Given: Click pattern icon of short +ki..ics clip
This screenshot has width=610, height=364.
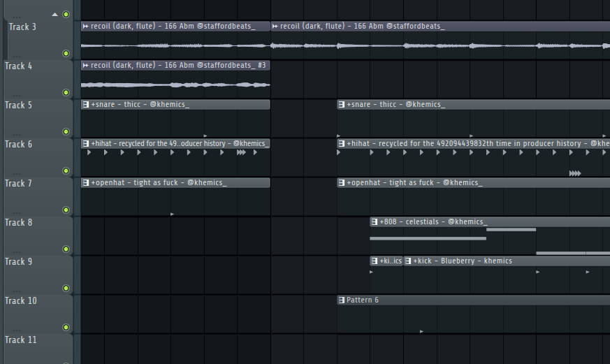Looking at the screenshot, I should [x=375, y=261].
